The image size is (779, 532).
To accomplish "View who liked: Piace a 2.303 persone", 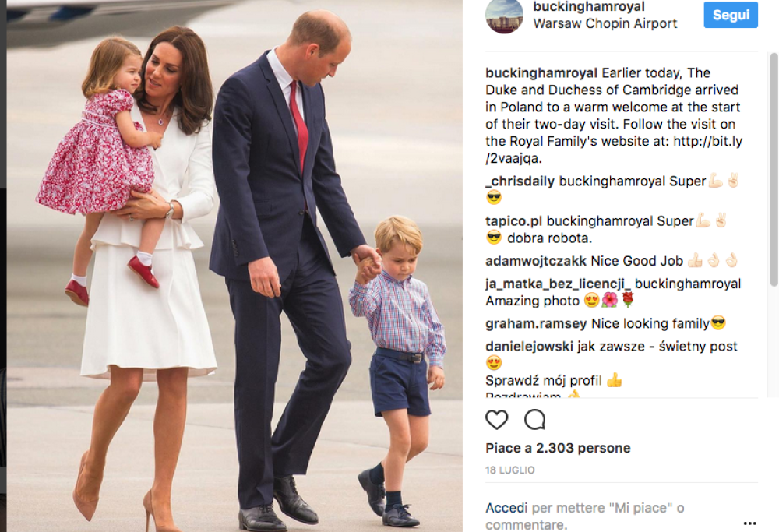I will point(558,448).
